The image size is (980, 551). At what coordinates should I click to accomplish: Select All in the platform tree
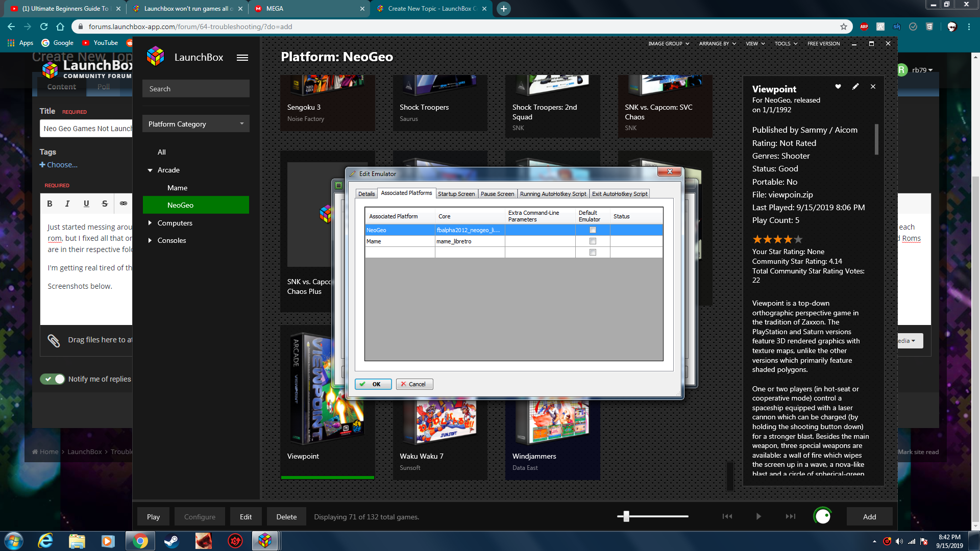tap(161, 152)
